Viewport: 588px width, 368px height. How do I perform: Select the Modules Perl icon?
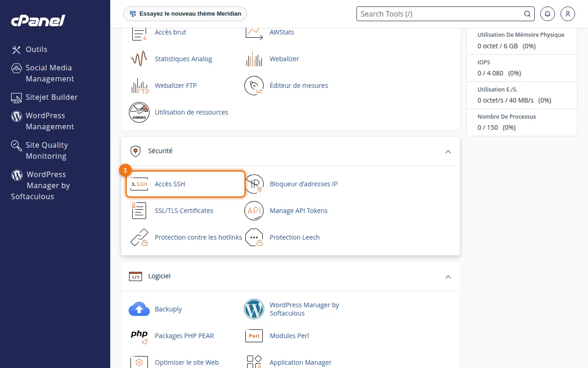(x=254, y=336)
